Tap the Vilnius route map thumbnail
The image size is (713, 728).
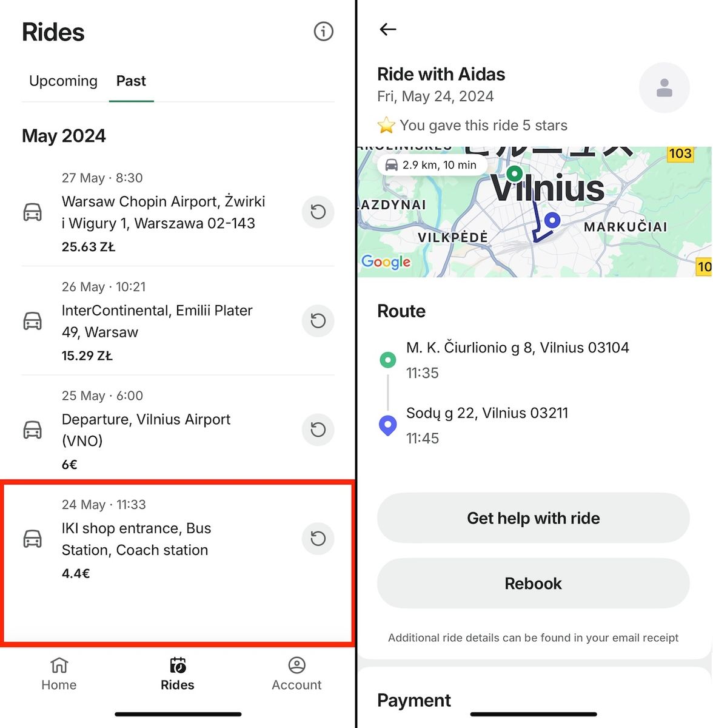click(x=534, y=212)
